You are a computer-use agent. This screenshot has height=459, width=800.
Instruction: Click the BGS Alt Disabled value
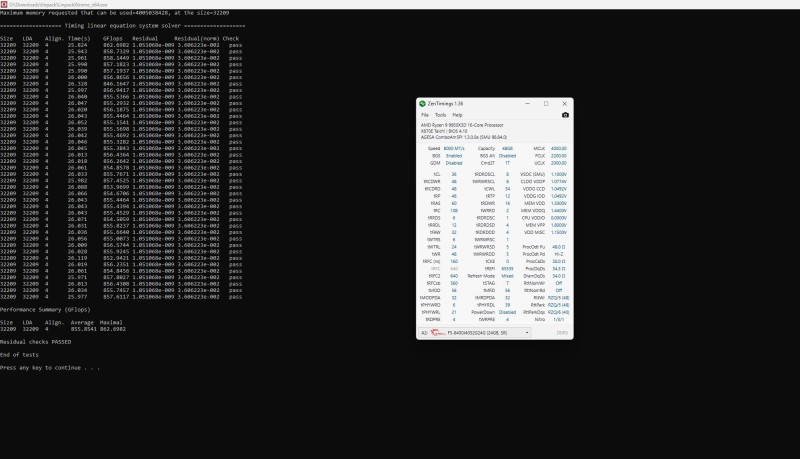coord(507,156)
